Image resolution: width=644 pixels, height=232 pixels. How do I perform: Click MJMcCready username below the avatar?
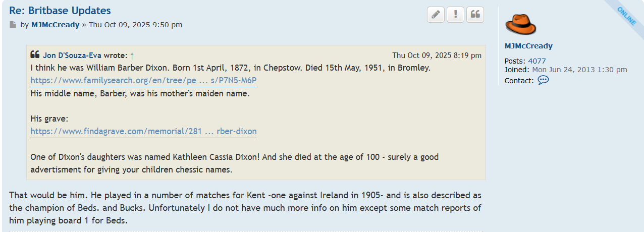coord(528,46)
